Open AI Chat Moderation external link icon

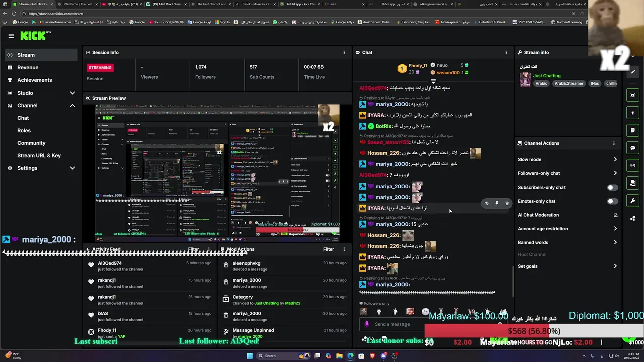[615, 215]
